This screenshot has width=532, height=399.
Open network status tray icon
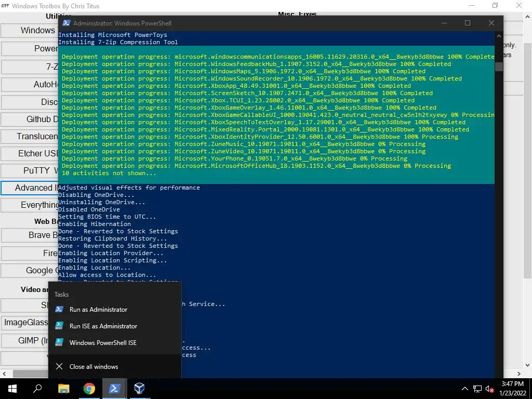[x=477, y=389]
